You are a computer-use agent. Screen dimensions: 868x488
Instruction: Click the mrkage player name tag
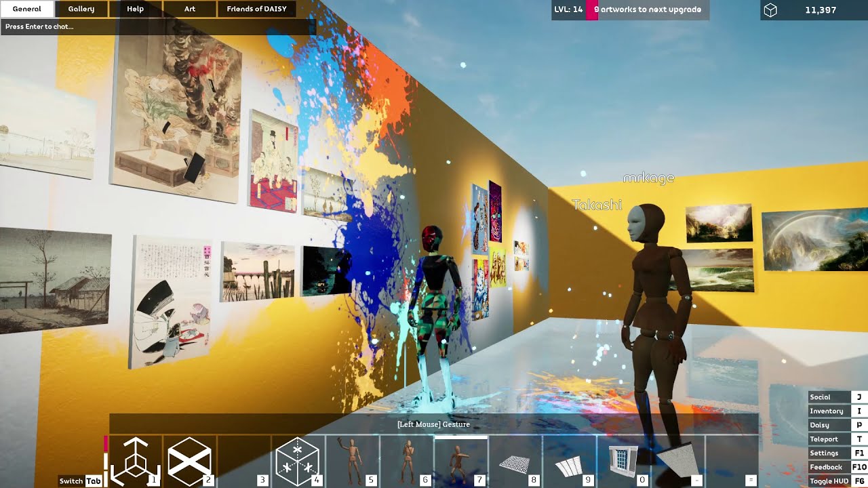pyautogui.click(x=648, y=178)
